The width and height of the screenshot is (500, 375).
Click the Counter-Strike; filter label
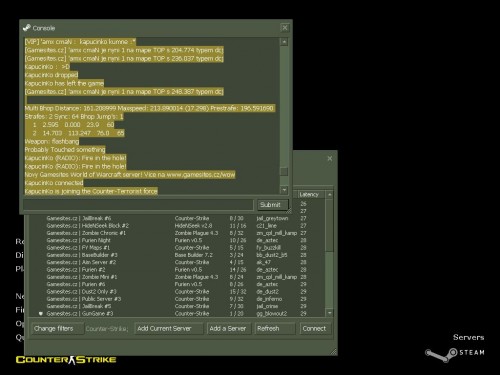pyautogui.click(x=106, y=329)
